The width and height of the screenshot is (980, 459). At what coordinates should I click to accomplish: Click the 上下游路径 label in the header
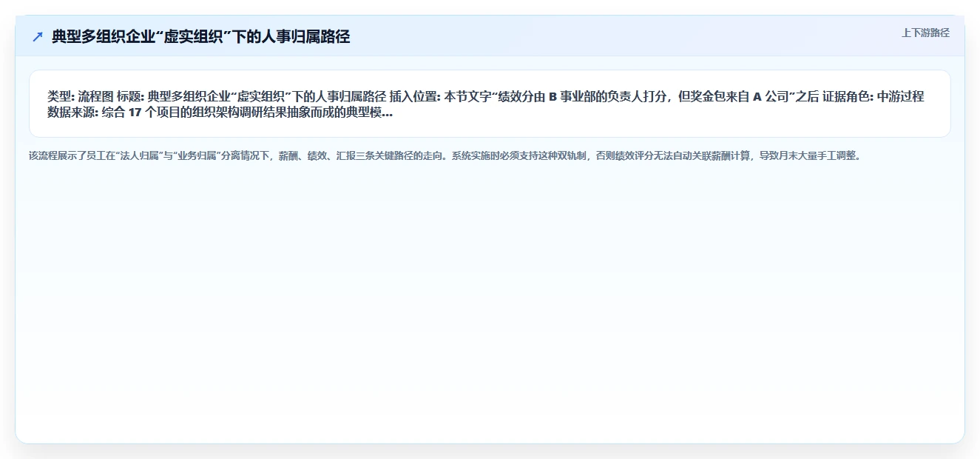[925, 33]
